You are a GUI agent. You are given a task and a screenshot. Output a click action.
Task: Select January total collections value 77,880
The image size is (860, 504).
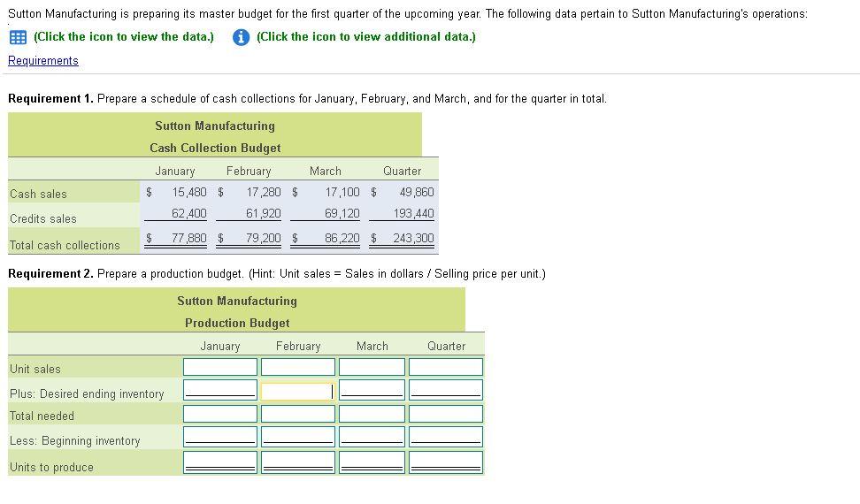(189, 239)
